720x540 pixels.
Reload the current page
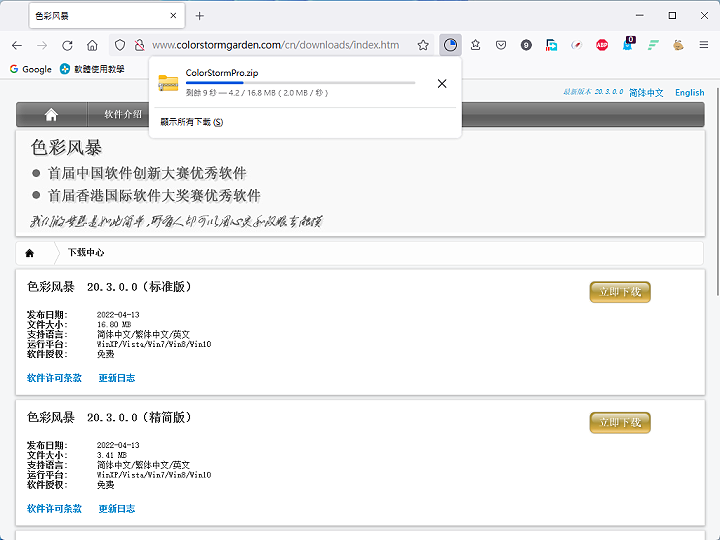(x=67, y=45)
